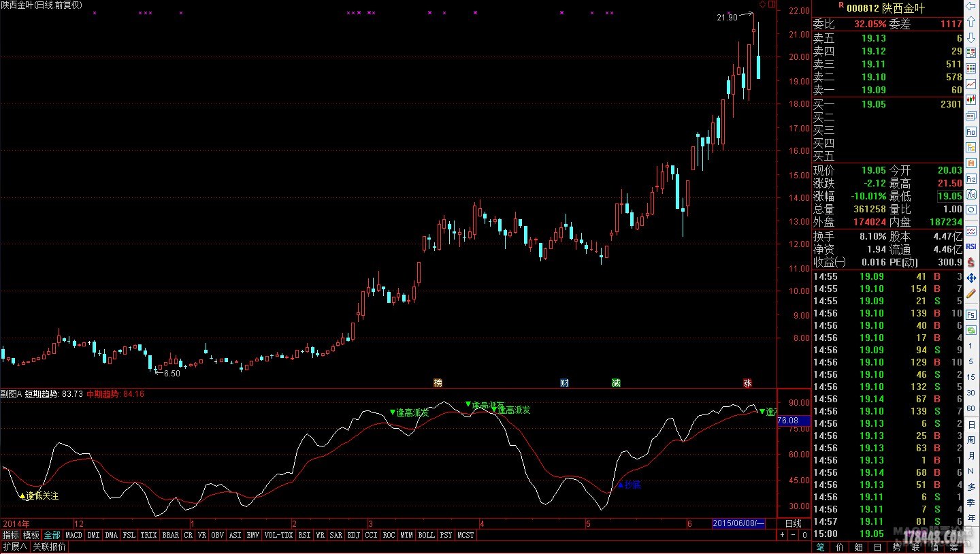The height and width of the screenshot is (554, 980).
Task: Select the 指标 indicator tab
Action: [10, 535]
